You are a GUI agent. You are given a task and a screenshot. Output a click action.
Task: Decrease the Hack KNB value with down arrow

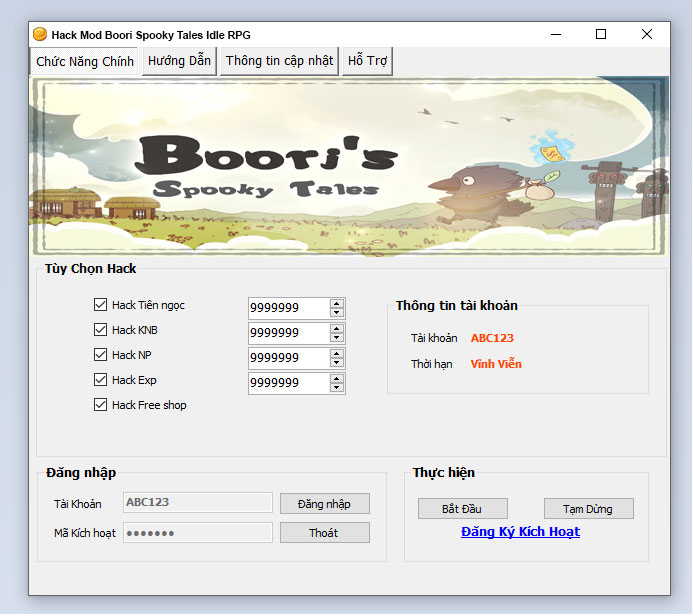pos(337,338)
